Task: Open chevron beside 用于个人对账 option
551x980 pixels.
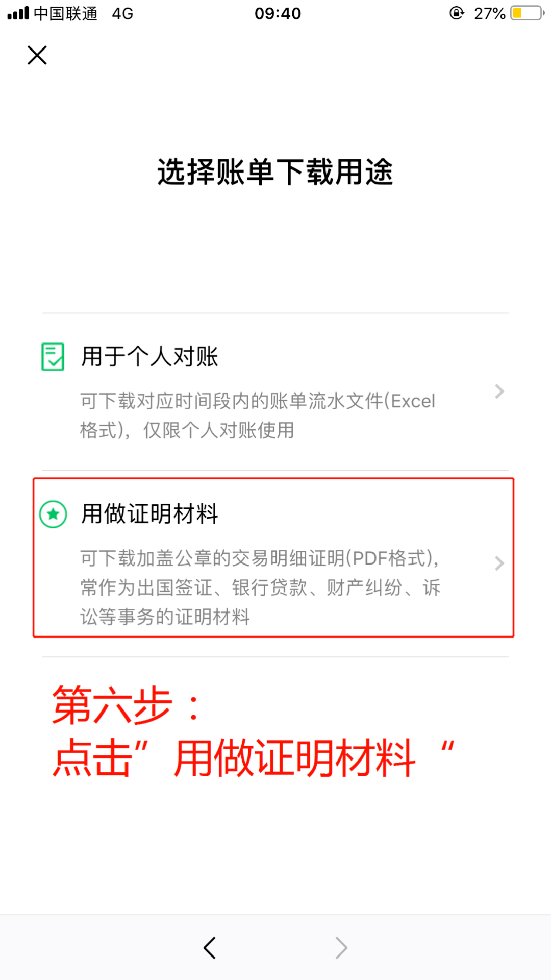Action: 499,391
